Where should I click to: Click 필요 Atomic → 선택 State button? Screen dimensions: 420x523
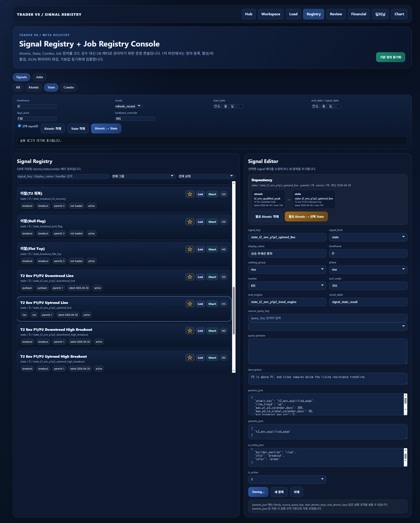click(x=306, y=216)
